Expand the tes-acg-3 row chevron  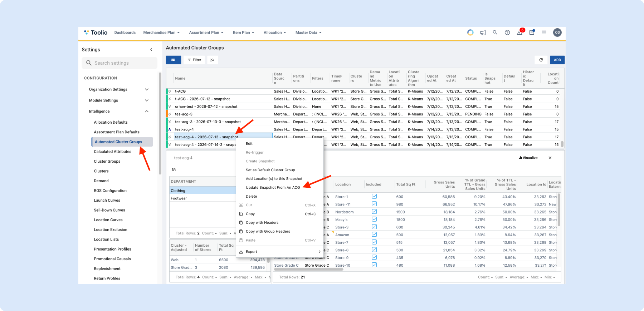click(x=170, y=114)
